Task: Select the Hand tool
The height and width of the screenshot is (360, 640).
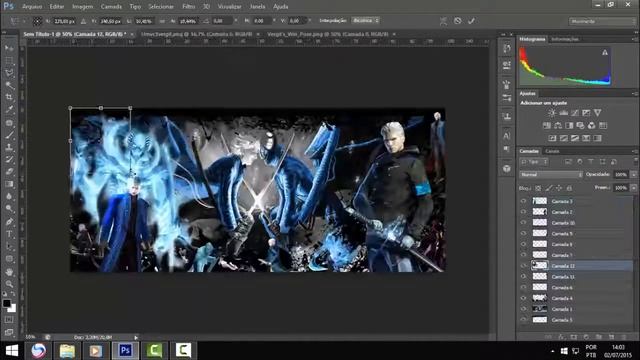Action: (x=9, y=272)
